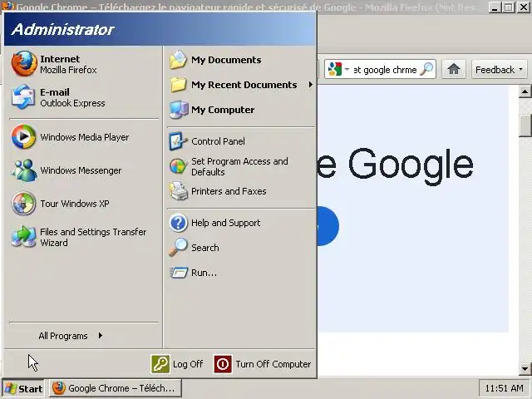Image resolution: width=532 pixels, height=399 pixels.
Task: Click the My Recent Documents folder icon
Action: click(x=179, y=85)
